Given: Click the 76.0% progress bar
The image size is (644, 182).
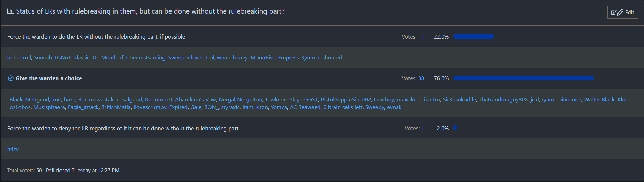Looking at the screenshot, I should [523, 78].
